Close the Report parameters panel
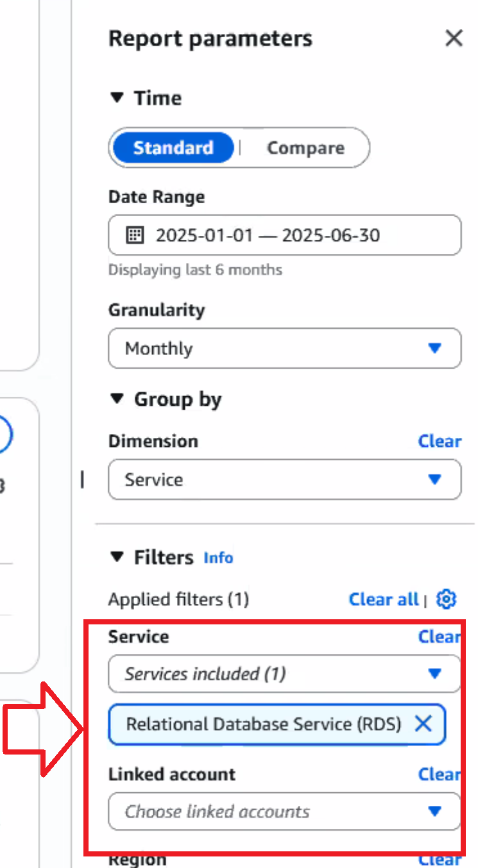Image resolution: width=478 pixels, height=868 pixels. tap(454, 38)
